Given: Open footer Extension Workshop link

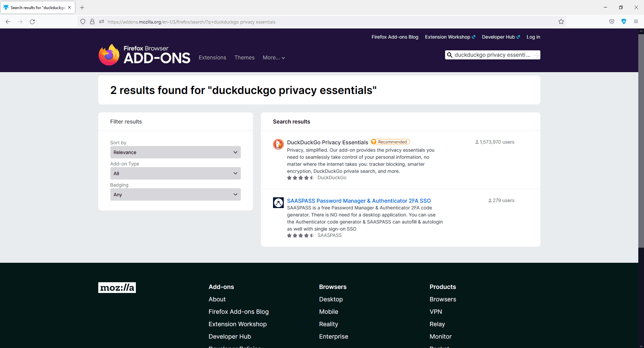Looking at the screenshot, I should tap(237, 324).
